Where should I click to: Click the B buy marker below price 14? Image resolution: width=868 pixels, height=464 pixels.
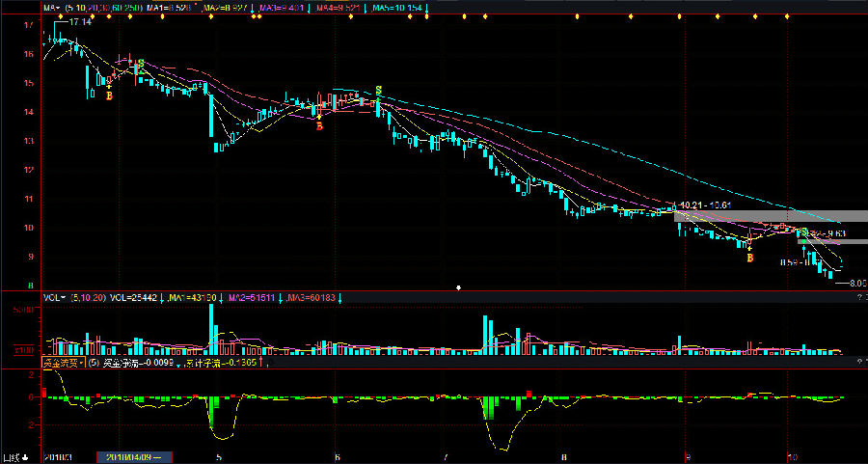coord(319,126)
